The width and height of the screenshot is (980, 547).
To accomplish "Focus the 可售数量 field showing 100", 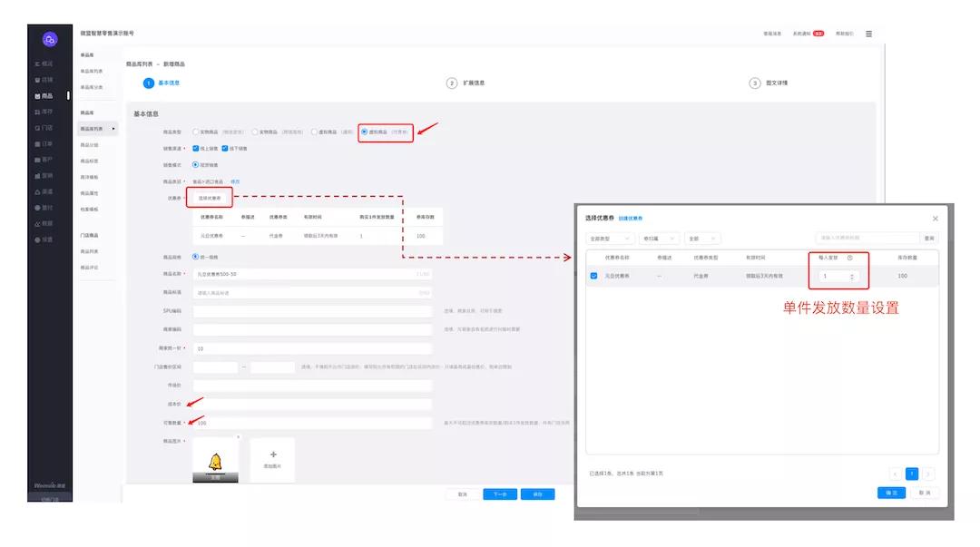I will [312, 423].
